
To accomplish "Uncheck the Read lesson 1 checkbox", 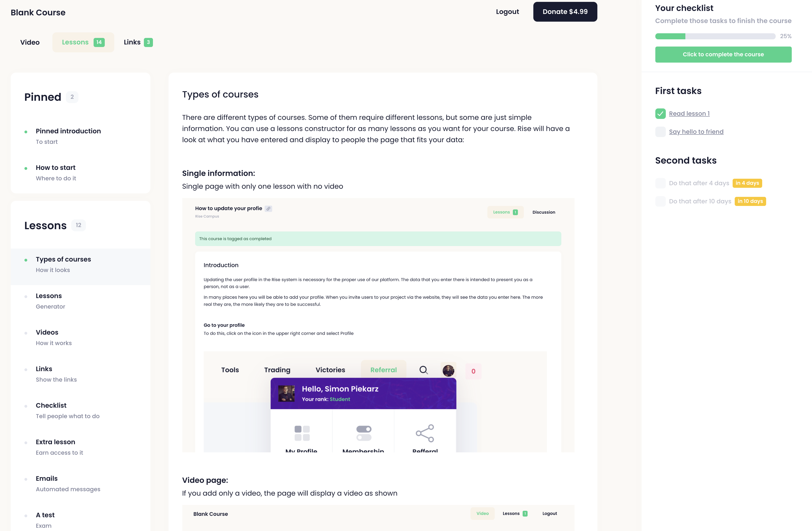I will 660,114.
